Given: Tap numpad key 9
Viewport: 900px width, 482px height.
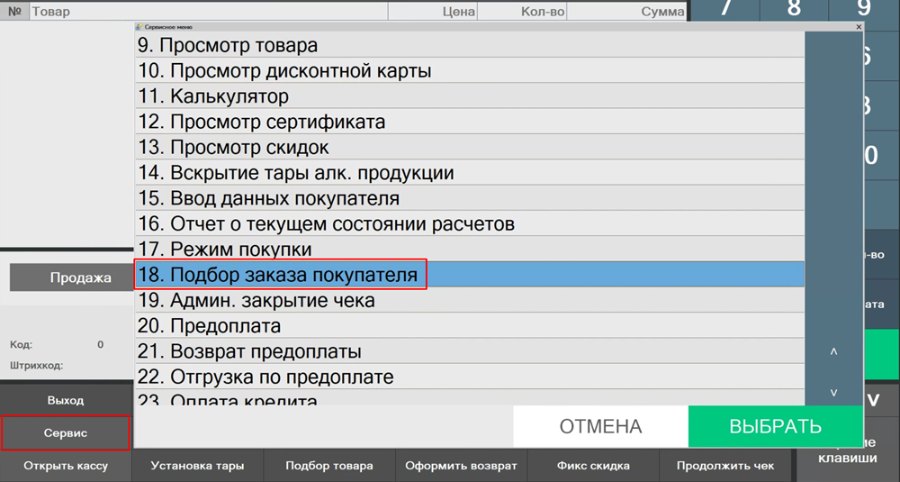Looking at the screenshot, I should tap(864, 8).
